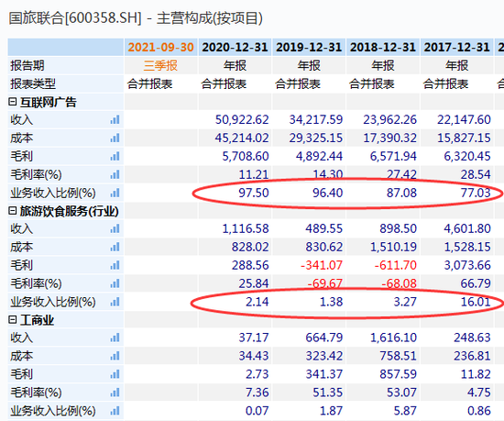This screenshot has width=504, height=421.
Task: Click the 工商业 cost value 758.51
Action: 398,356
